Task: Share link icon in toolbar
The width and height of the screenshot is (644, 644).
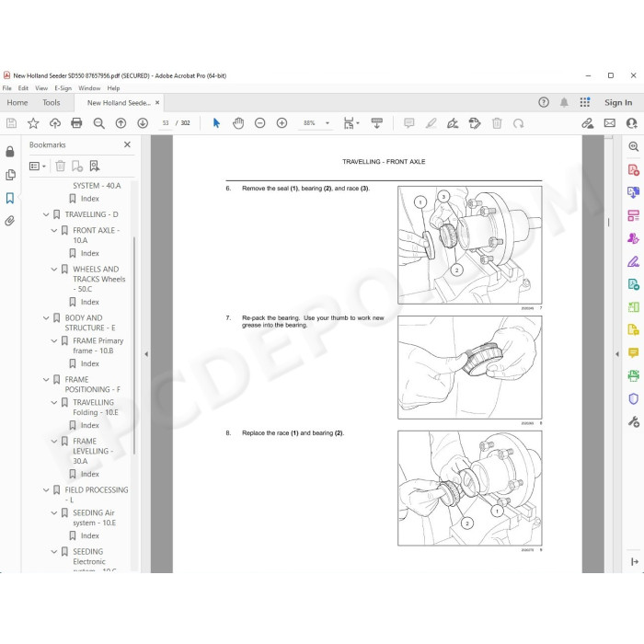Action: pos(588,123)
